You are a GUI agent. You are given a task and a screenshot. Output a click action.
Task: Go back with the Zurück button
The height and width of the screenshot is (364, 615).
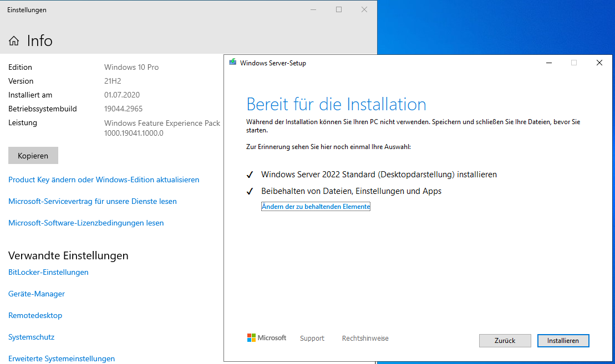point(505,341)
